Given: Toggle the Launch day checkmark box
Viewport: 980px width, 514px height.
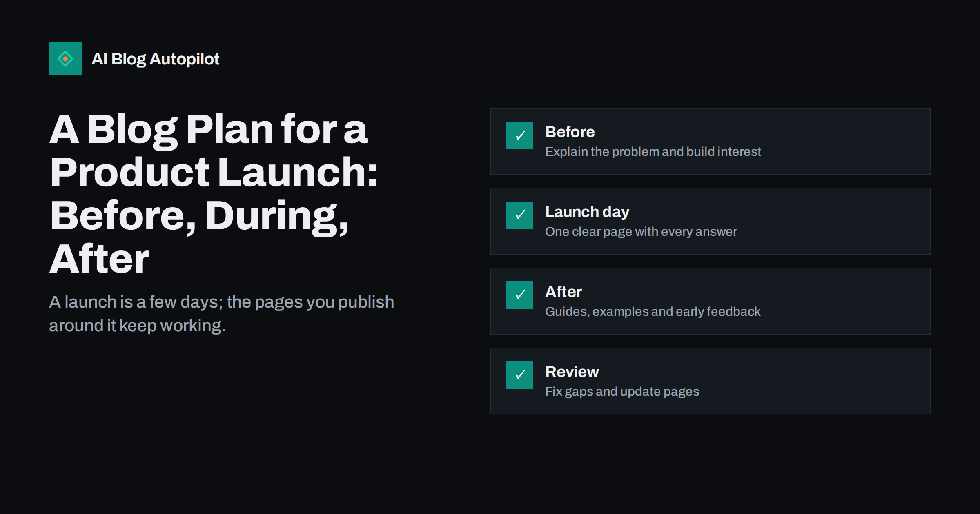Looking at the screenshot, I should pos(519,215).
